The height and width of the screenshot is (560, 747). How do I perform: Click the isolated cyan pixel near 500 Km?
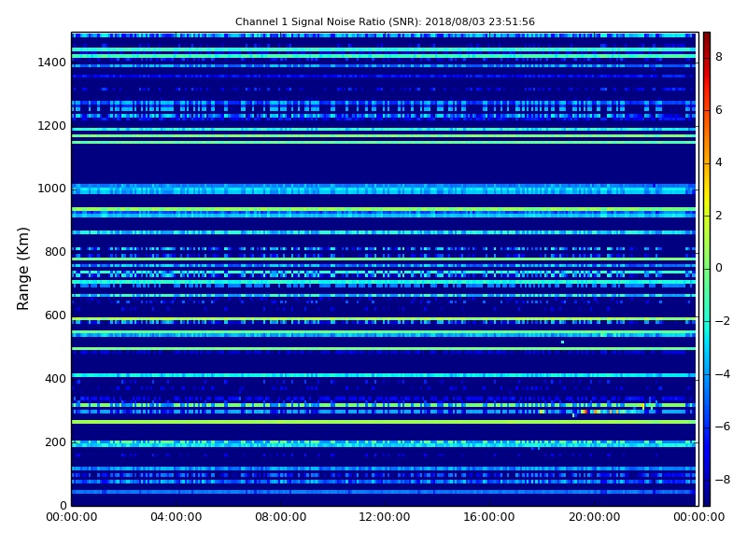(x=563, y=342)
